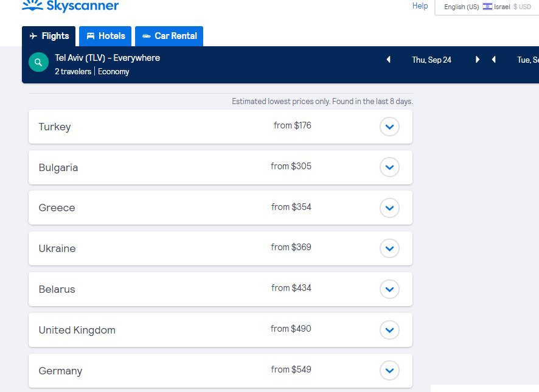
Task: Click the Thu, Sep 24 departure date
Action: click(x=431, y=60)
